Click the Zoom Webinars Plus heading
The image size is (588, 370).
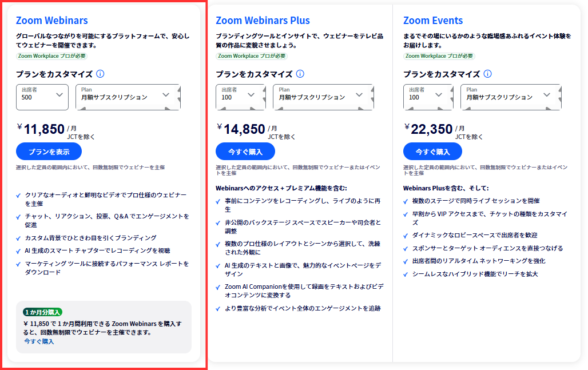[x=263, y=21]
